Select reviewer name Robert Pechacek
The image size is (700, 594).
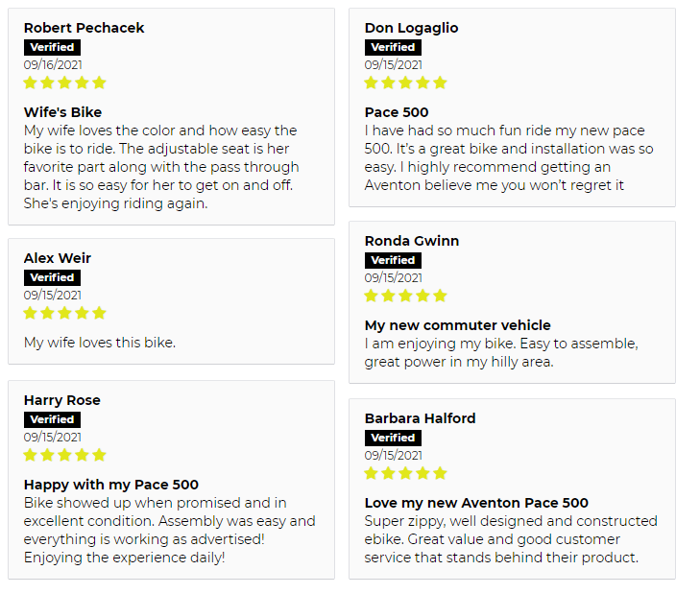tap(84, 28)
